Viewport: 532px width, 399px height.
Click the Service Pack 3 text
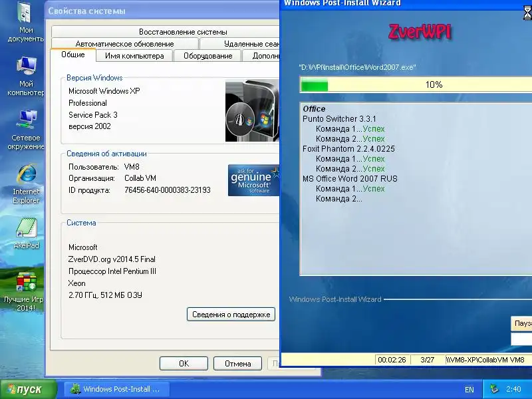click(x=93, y=115)
